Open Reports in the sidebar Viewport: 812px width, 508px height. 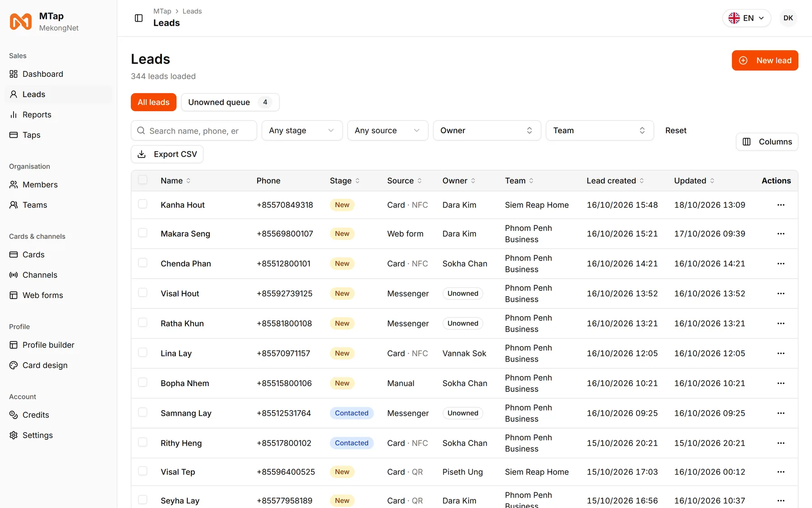pyautogui.click(x=59, y=115)
